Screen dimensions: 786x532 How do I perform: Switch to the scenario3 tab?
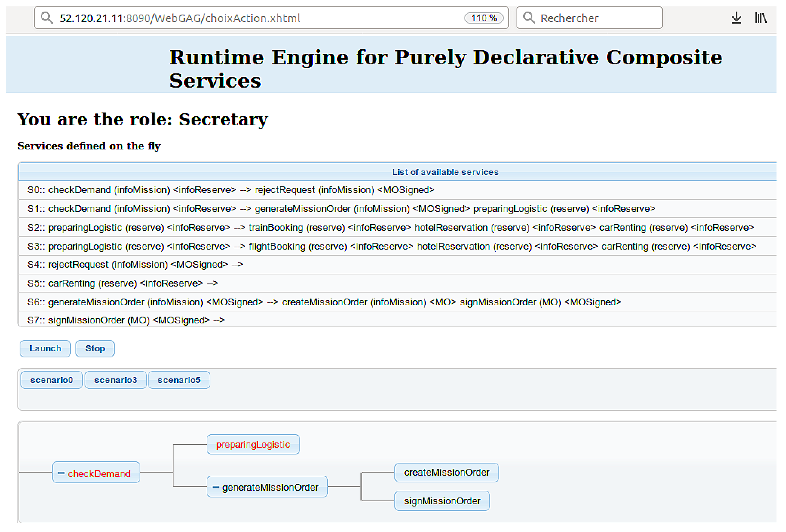coord(115,380)
